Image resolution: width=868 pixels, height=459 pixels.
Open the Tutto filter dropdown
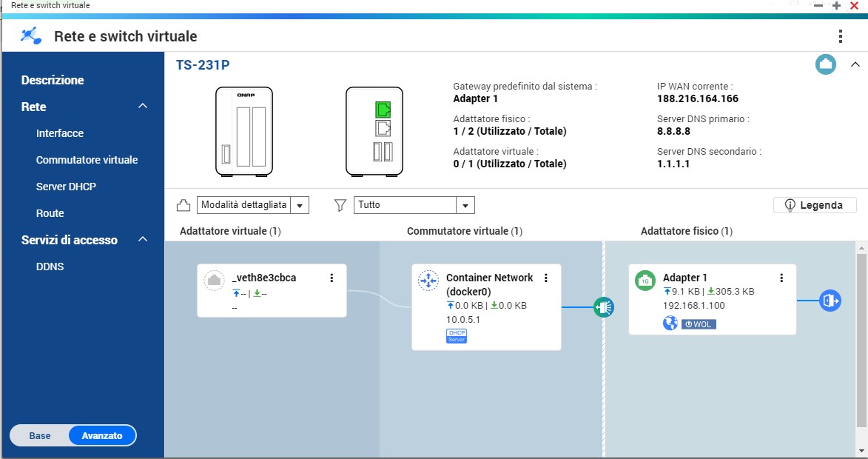[x=414, y=205]
